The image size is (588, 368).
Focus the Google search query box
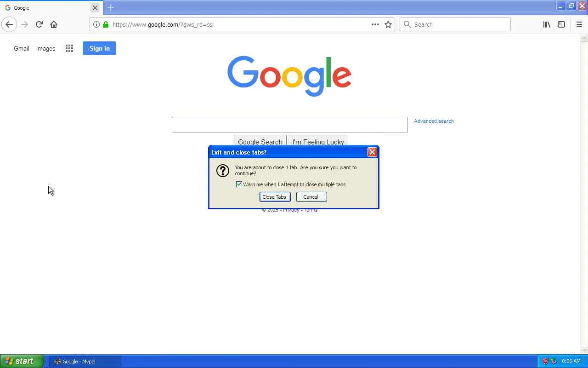point(290,125)
